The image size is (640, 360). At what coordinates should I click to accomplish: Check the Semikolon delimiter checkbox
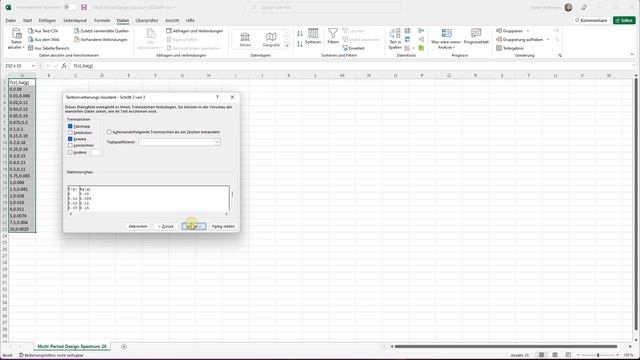70,133
